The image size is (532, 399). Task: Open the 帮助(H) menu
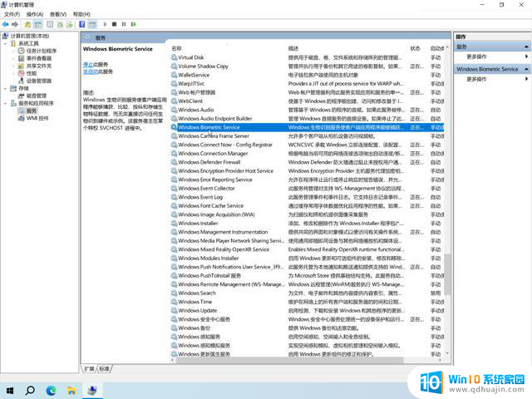point(81,14)
